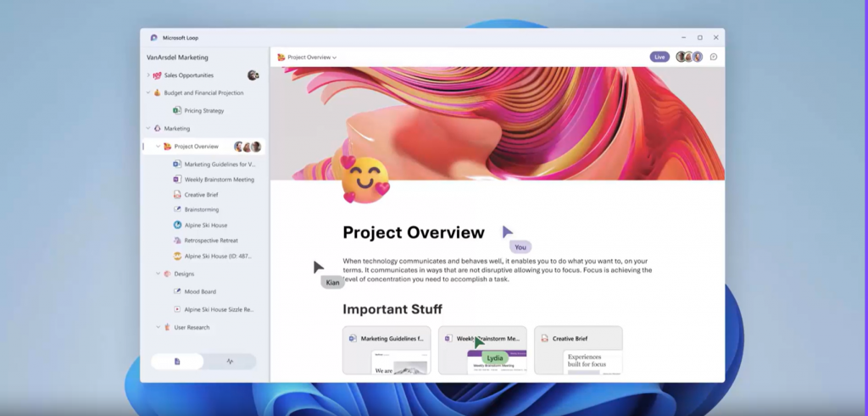Click the party icon beside Project Overview in sidebar
The height and width of the screenshot is (416, 868).
click(x=167, y=147)
